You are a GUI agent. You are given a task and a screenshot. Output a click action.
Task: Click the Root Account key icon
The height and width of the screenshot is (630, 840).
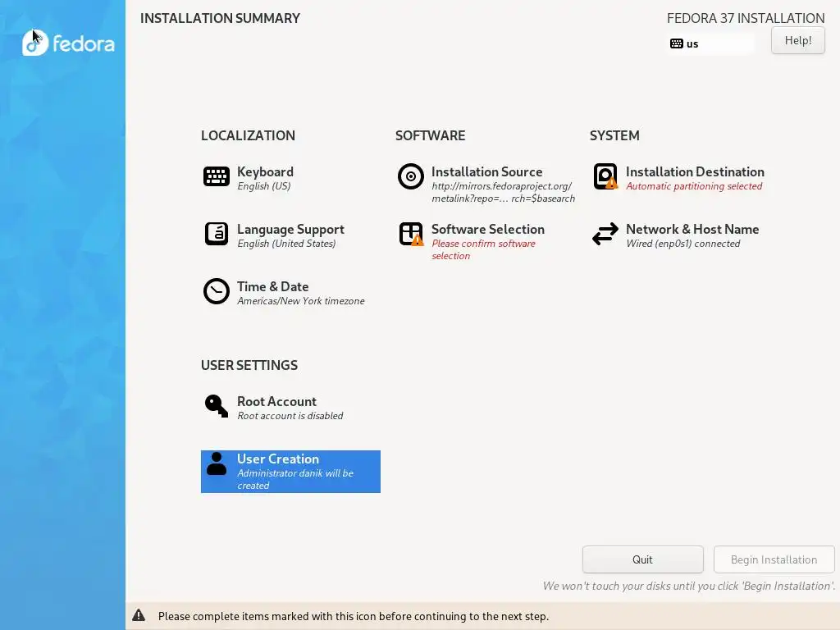click(x=217, y=405)
